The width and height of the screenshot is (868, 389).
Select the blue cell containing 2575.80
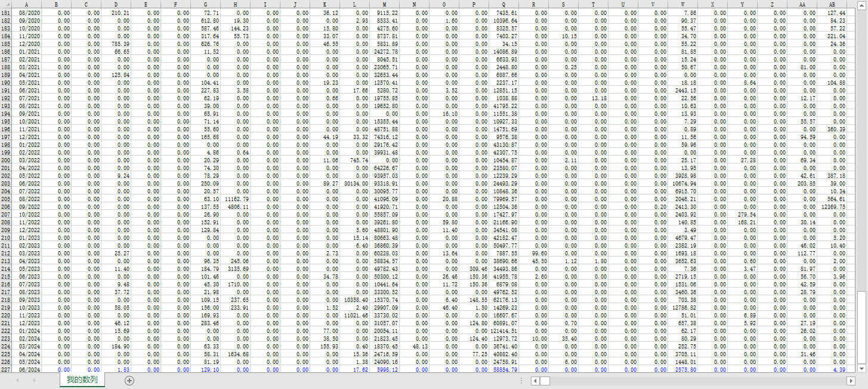pyautogui.click(x=683, y=369)
